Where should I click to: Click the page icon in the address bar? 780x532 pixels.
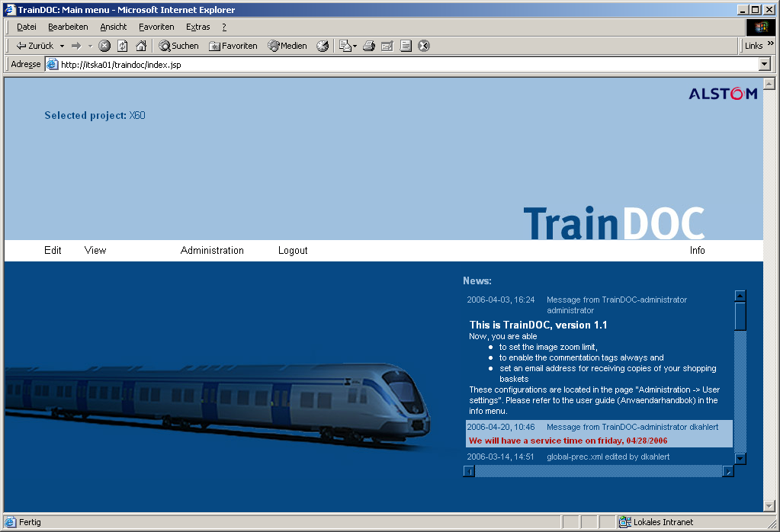[53, 64]
